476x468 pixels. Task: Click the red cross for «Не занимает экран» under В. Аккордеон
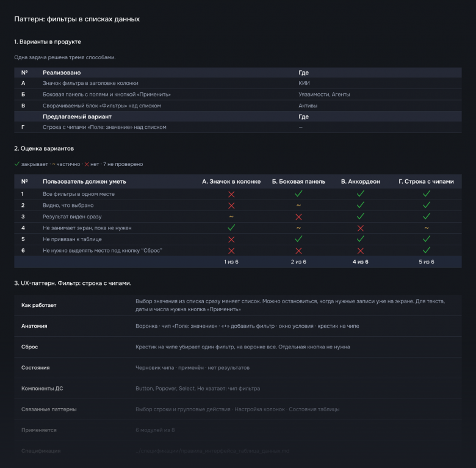point(360,228)
